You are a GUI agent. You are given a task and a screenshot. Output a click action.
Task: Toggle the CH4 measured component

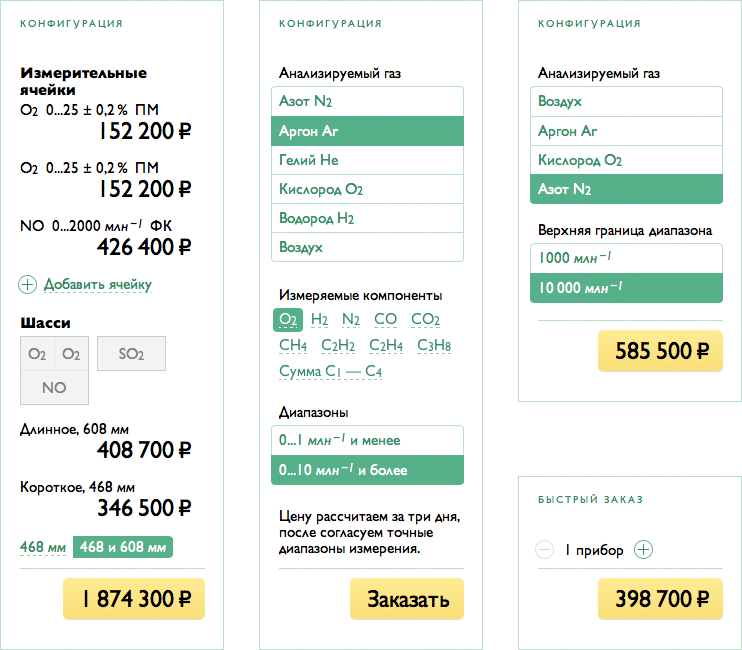(x=293, y=346)
